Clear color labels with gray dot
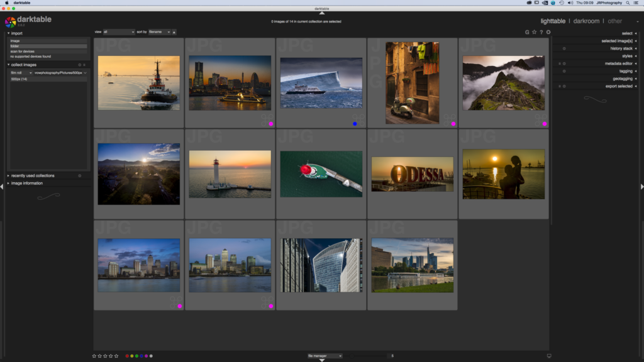The width and height of the screenshot is (644, 362). coord(151,356)
